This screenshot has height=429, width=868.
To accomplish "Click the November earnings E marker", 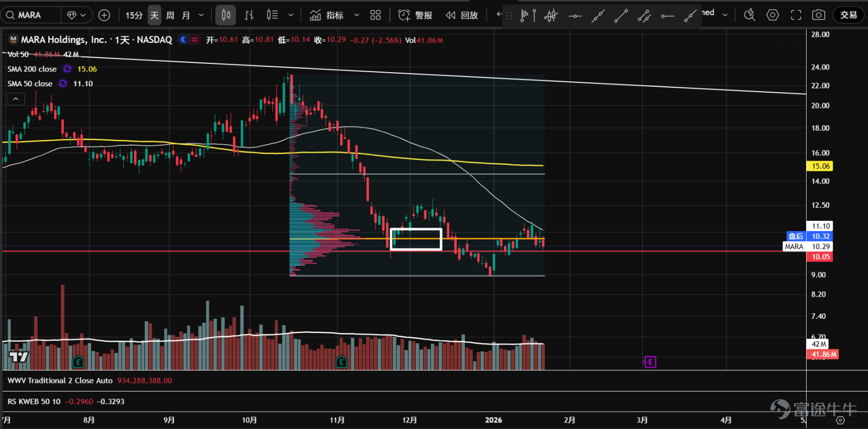I will coord(341,362).
